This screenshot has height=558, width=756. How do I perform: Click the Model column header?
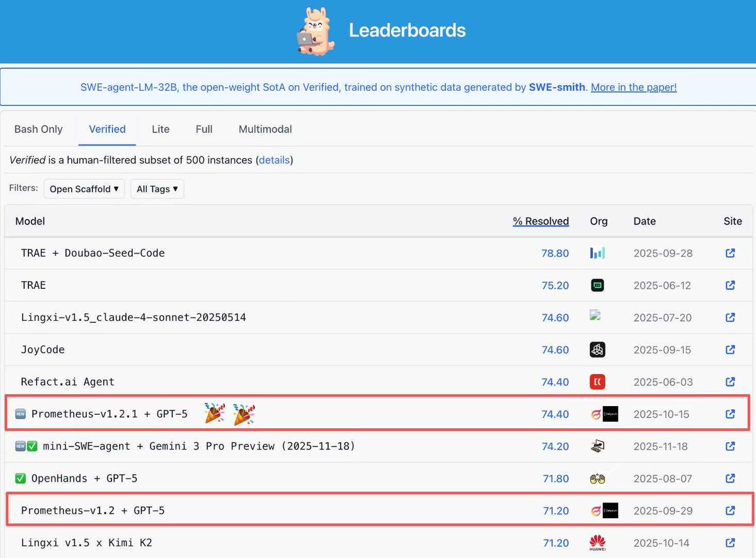click(x=30, y=221)
